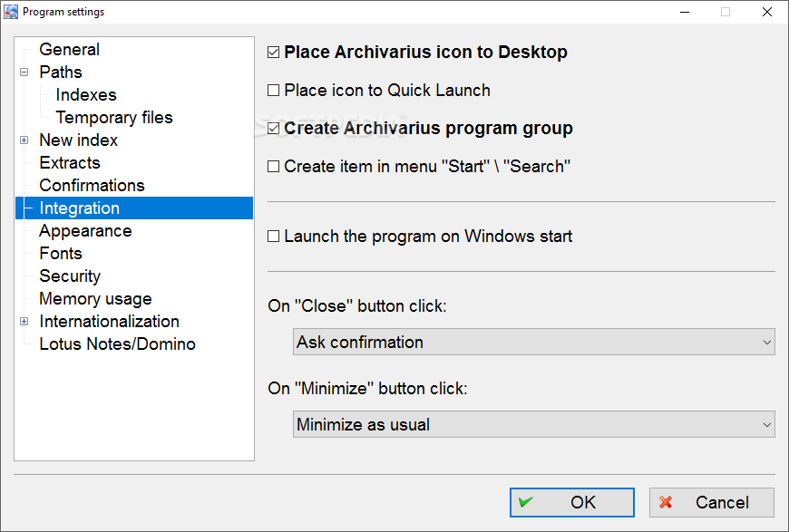
Task: Uncheck Place Archivarius icon to Desktop
Action: (x=273, y=53)
